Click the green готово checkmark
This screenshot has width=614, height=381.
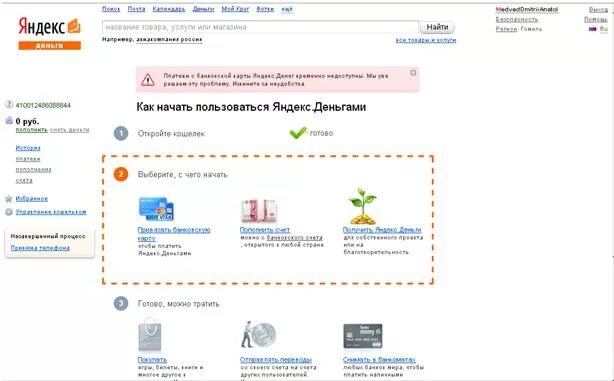(298, 133)
